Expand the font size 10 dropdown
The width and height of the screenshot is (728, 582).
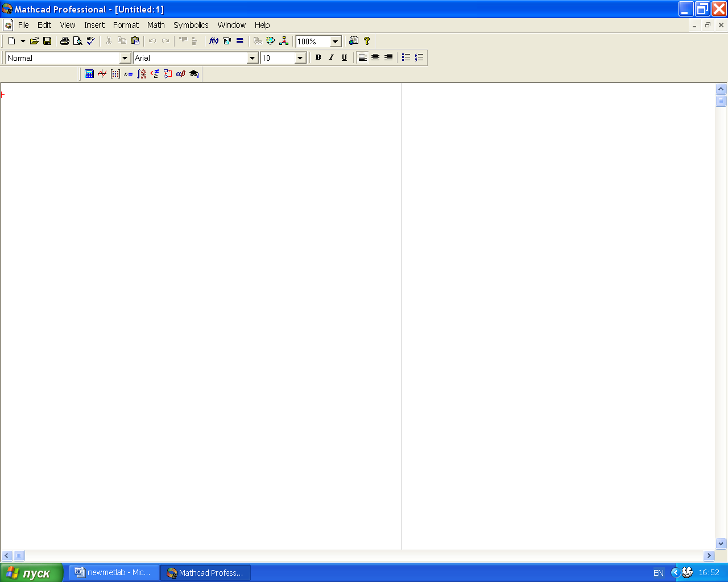[300, 58]
